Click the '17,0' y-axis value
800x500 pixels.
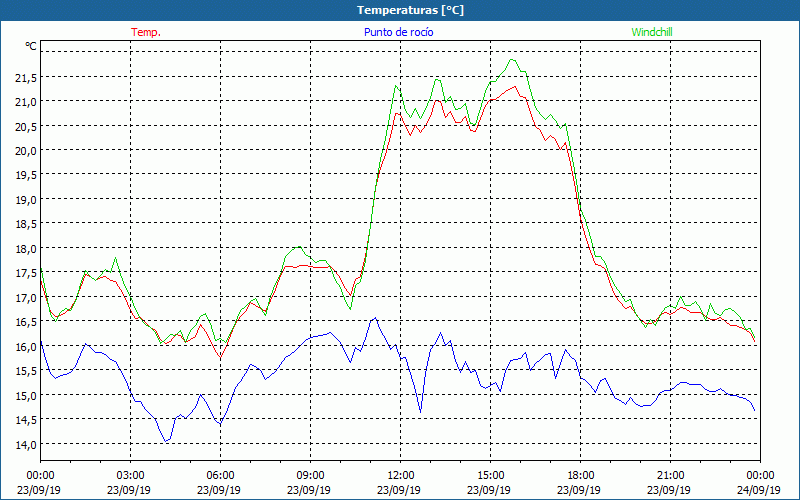click(26, 298)
